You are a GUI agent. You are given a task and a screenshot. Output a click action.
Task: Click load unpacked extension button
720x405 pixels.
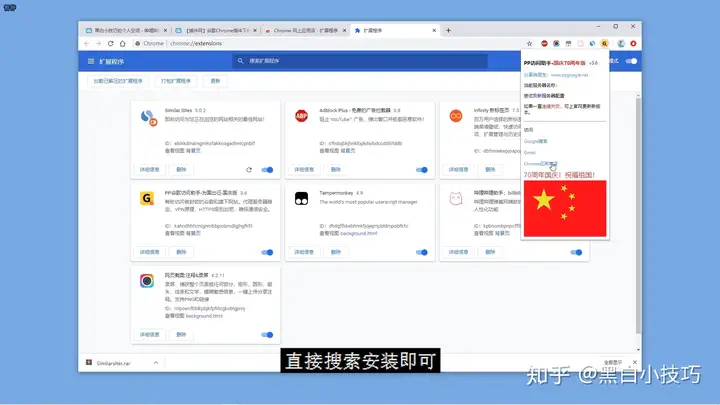tap(118, 81)
